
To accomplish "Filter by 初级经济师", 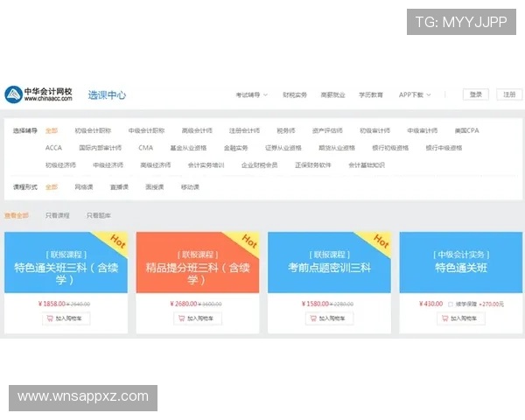I will pos(60,165).
